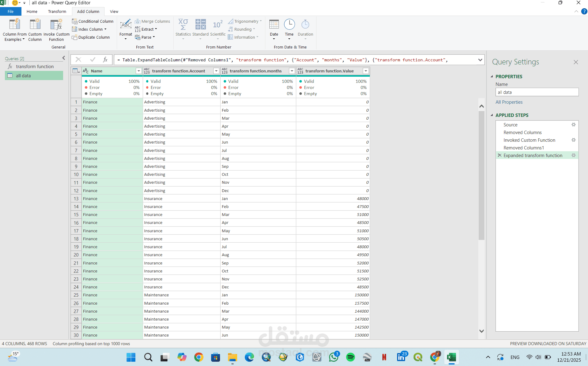
Task: Duplicate the selected column
Action: click(91, 37)
